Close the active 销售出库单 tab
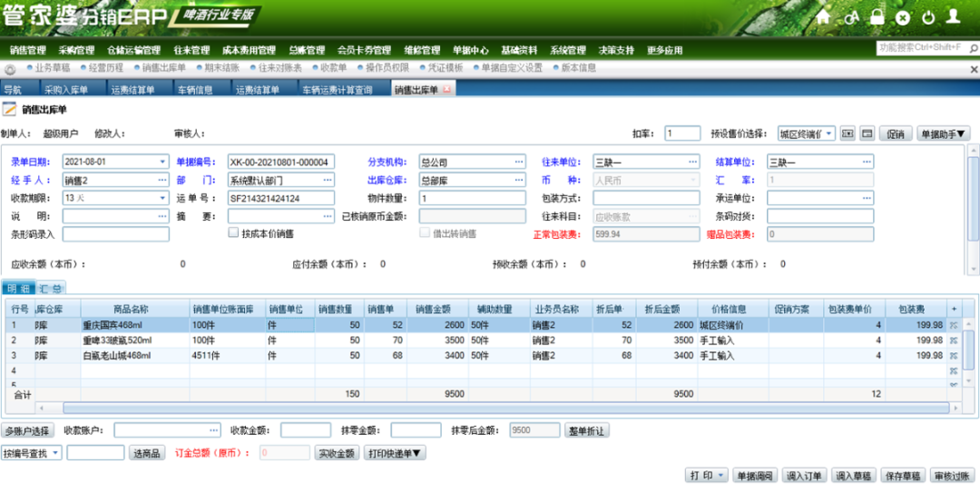This screenshot has height=484, width=980. [446, 89]
